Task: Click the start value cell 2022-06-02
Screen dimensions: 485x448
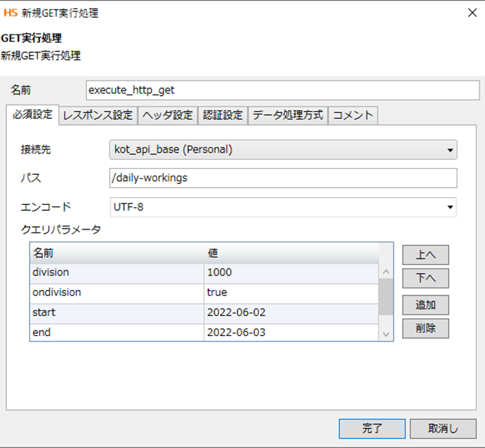Action: 290,312
